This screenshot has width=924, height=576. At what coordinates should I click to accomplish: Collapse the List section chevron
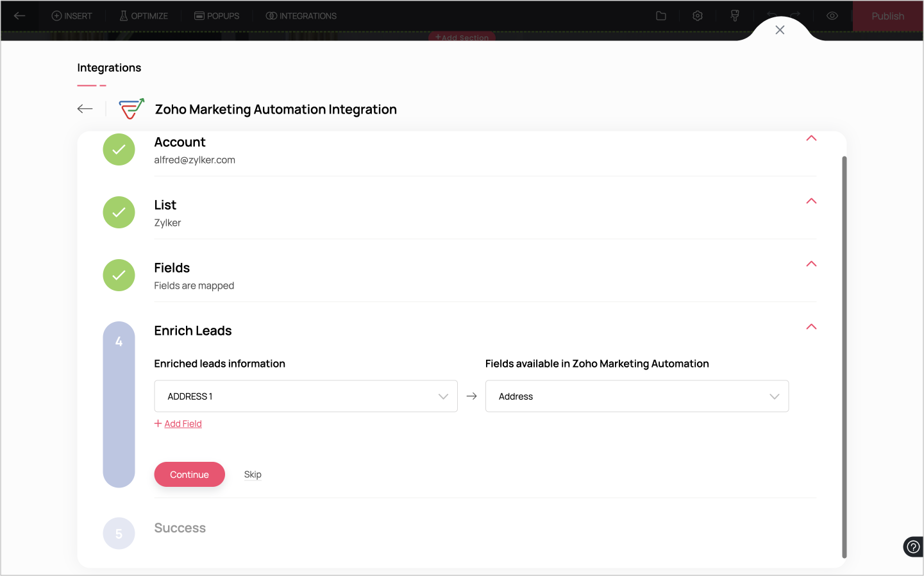tap(811, 201)
